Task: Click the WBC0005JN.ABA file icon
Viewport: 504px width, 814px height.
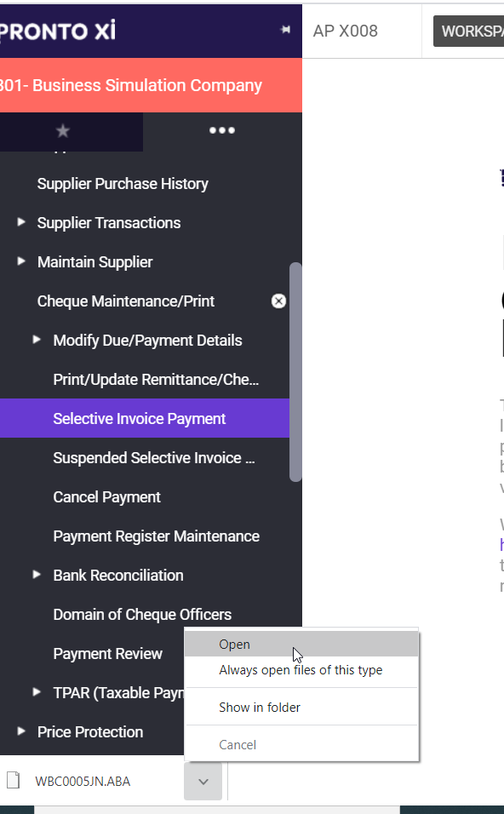Action: click(13, 780)
